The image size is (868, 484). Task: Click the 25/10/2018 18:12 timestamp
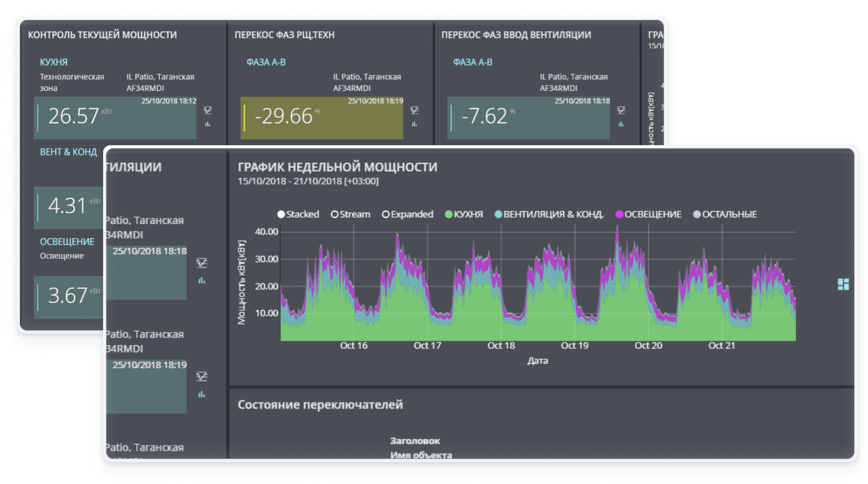point(169,101)
